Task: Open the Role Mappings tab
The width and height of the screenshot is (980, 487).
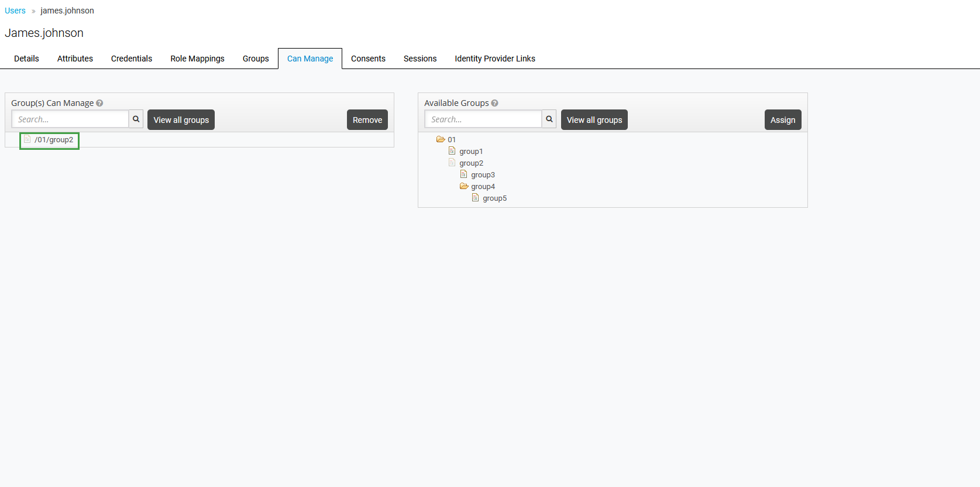Action: 197,59
